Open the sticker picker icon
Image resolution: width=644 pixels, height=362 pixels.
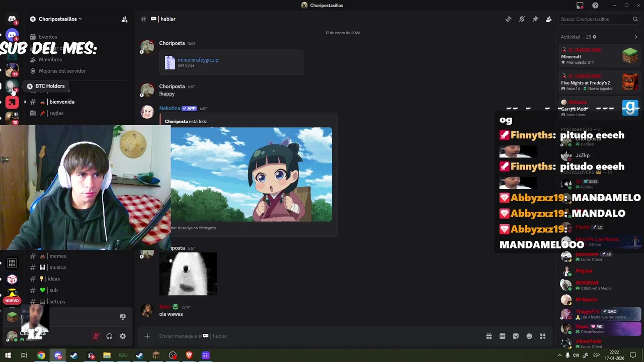[x=516, y=336]
